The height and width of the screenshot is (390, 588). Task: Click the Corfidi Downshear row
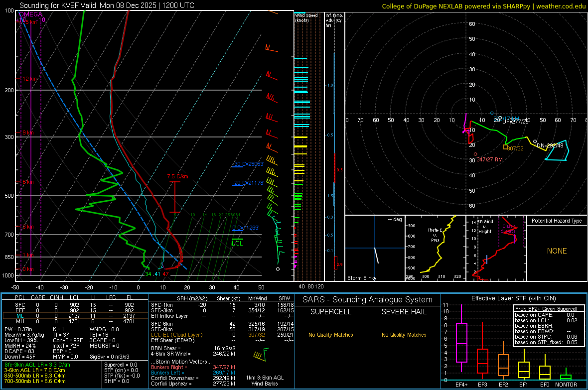point(193,378)
